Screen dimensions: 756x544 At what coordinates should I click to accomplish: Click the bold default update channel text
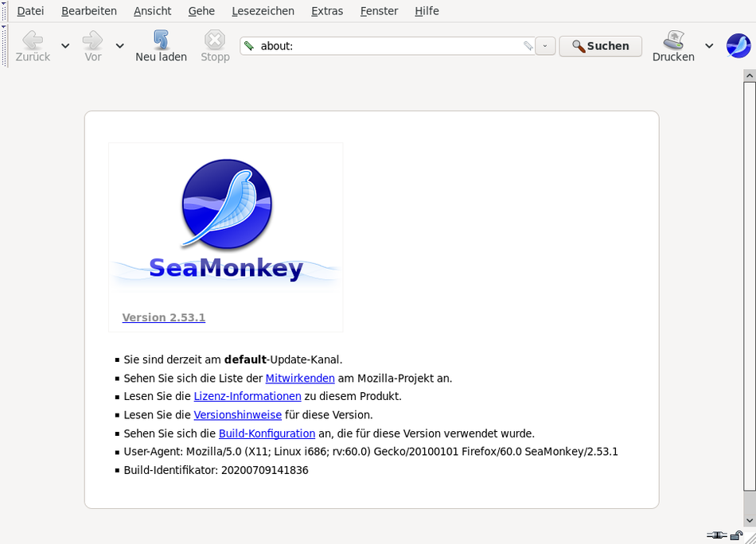click(245, 359)
